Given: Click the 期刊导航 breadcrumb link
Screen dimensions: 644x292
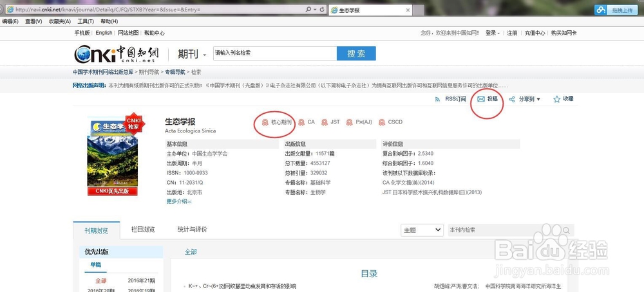Looking at the screenshot, I should [x=149, y=72].
